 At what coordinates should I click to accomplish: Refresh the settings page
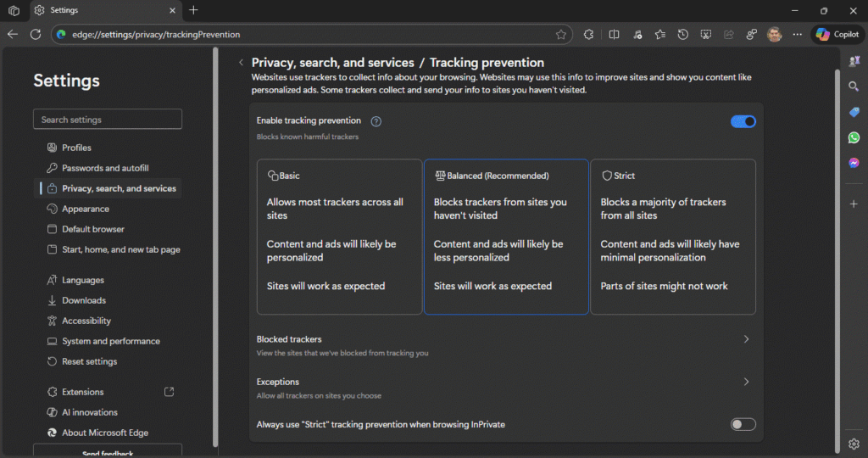(x=36, y=34)
